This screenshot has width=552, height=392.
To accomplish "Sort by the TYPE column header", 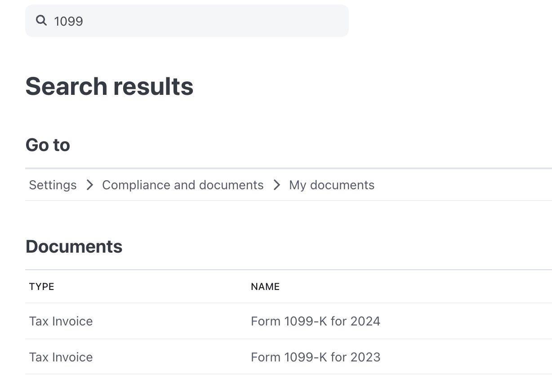I will [42, 286].
